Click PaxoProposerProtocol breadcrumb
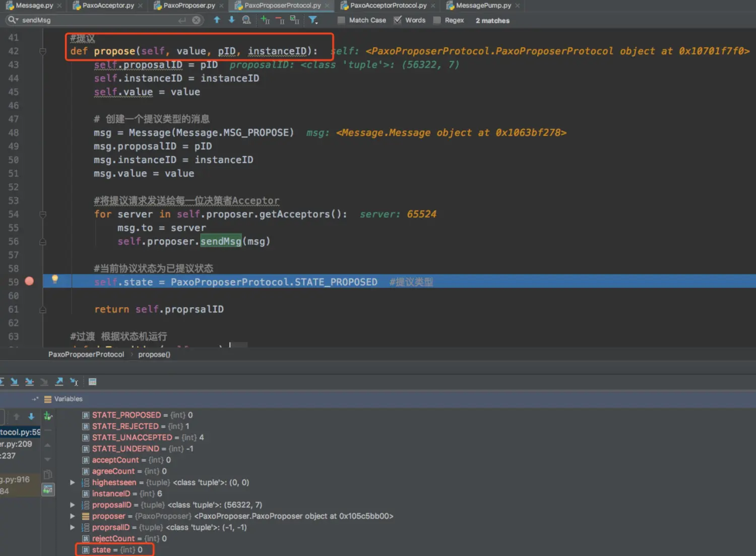 (x=86, y=355)
